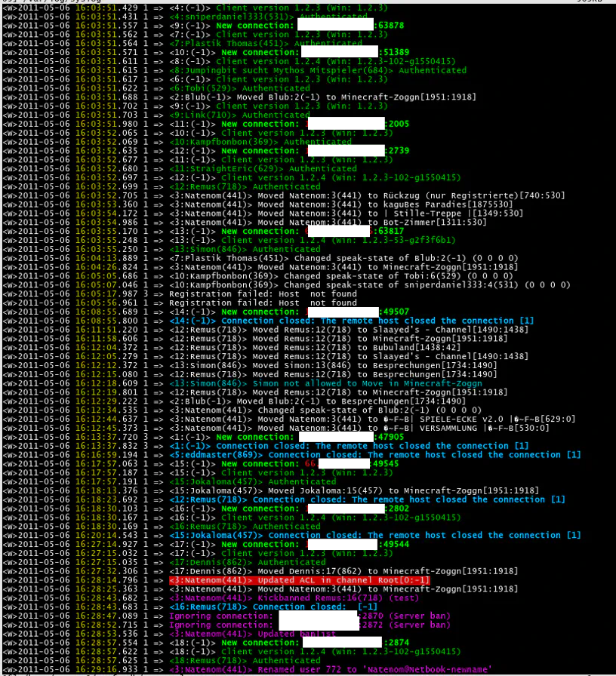Click 'Moved Jokaloma:15(457) to Minecraft-Zoggn' entry
616x676 pixels.
(354, 490)
